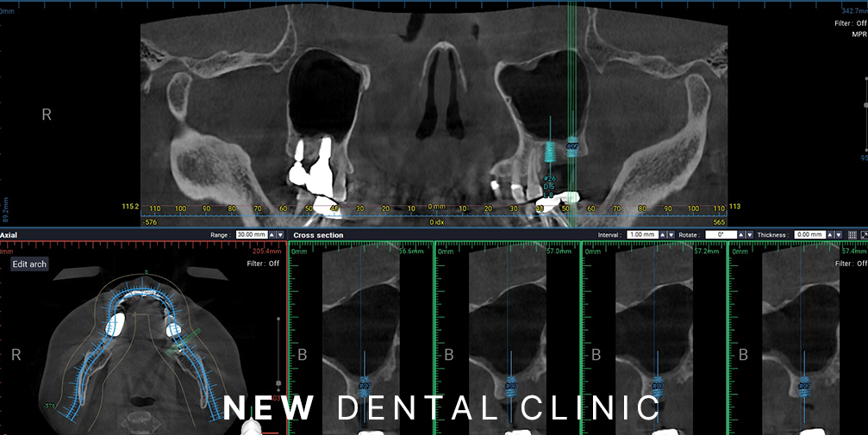Image resolution: width=868 pixels, height=435 pixels.
Task: Click the Thickness 0.00 mm field
Action: (809, 234)
